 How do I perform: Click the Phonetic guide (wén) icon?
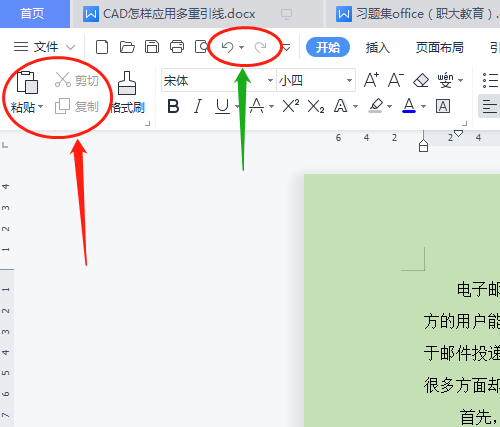(x=445, y=80)
